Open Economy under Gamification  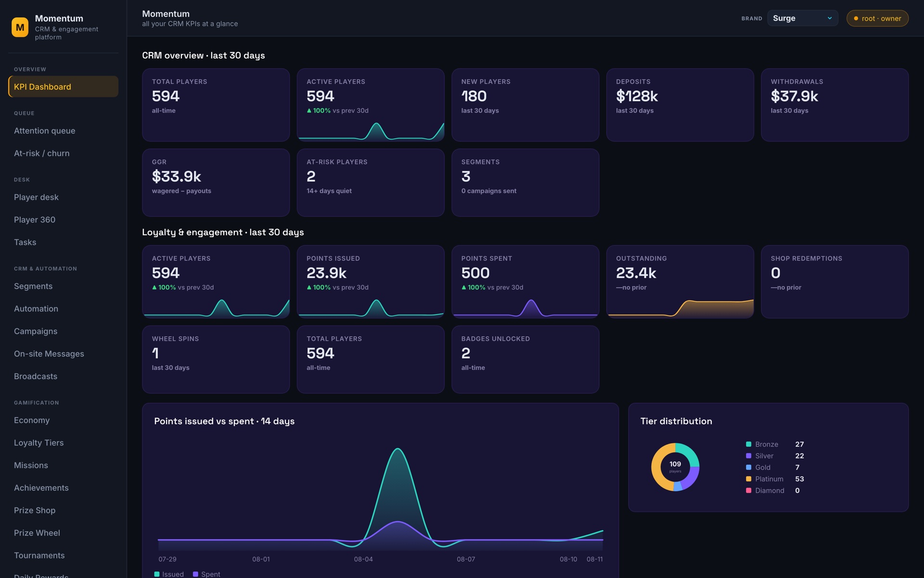(63, 420)
